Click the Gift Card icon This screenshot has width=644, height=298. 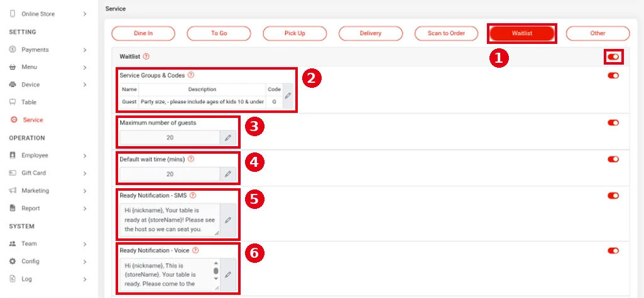coord(13,173)
